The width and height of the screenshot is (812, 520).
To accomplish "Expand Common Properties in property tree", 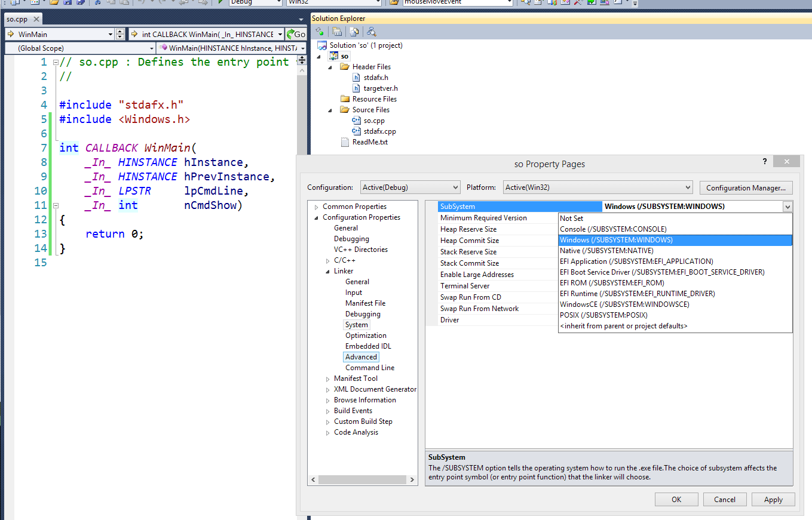I will pyautogui.click(x=316, y=207).
